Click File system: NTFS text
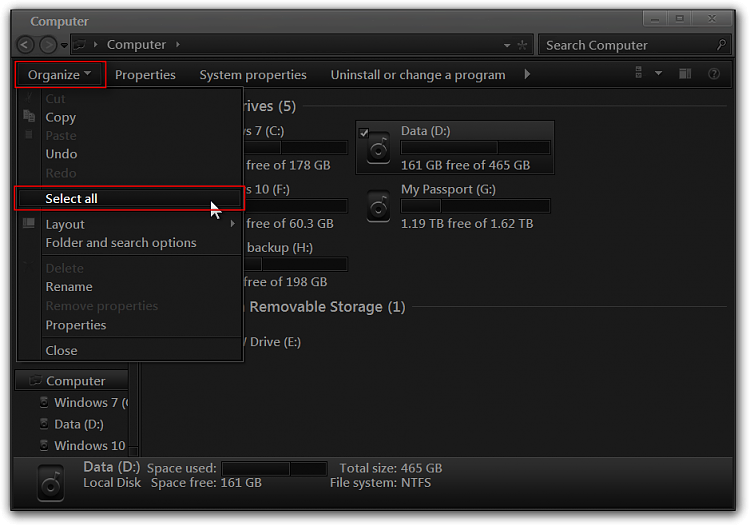750x526 pixels. pyautogui.click(x=380, y=483)
